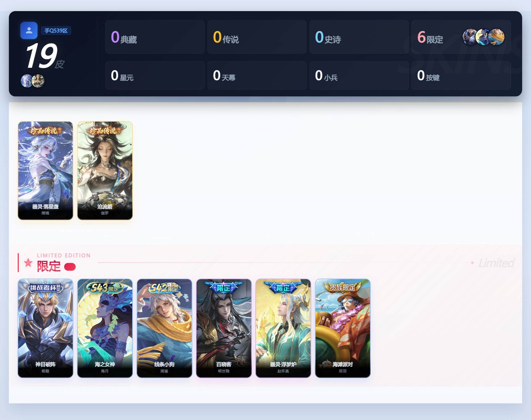Click the 挑战者杯 badge on 神目破阵 card
The width and height of the screenshot is (531, 420).
pyautogui.click(x=45, y=288)
